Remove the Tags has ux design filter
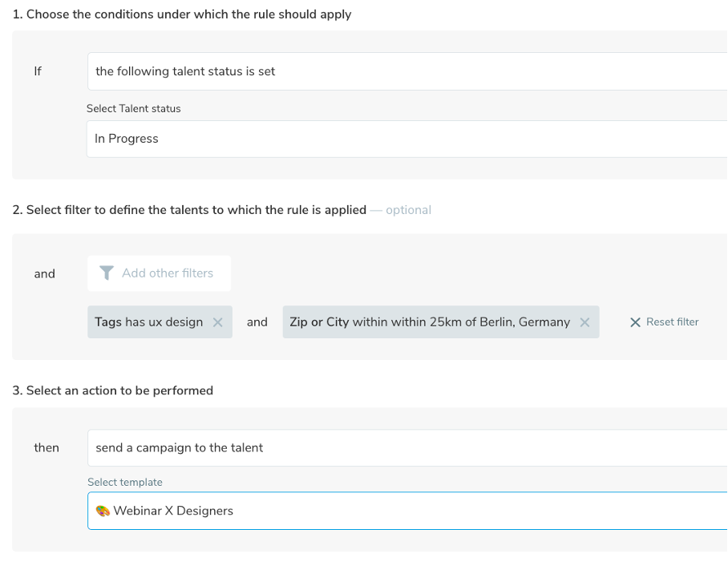 [x=217, y=322]
